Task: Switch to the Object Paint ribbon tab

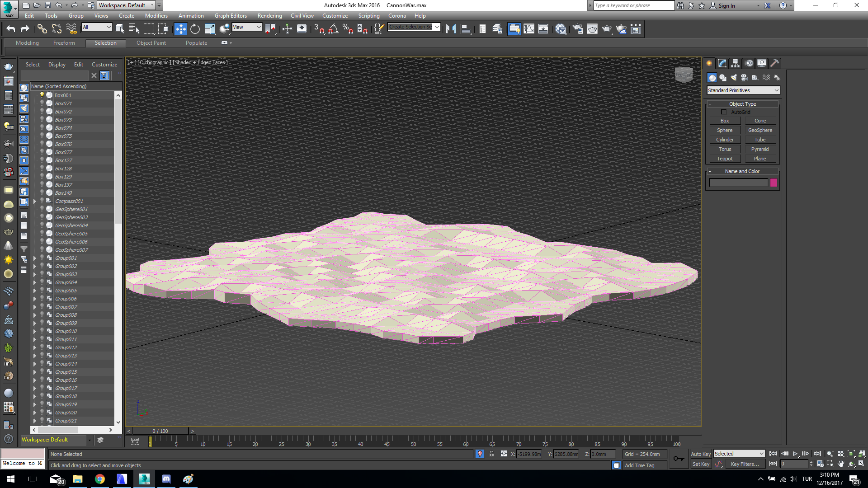Action: tap(151, 43)
